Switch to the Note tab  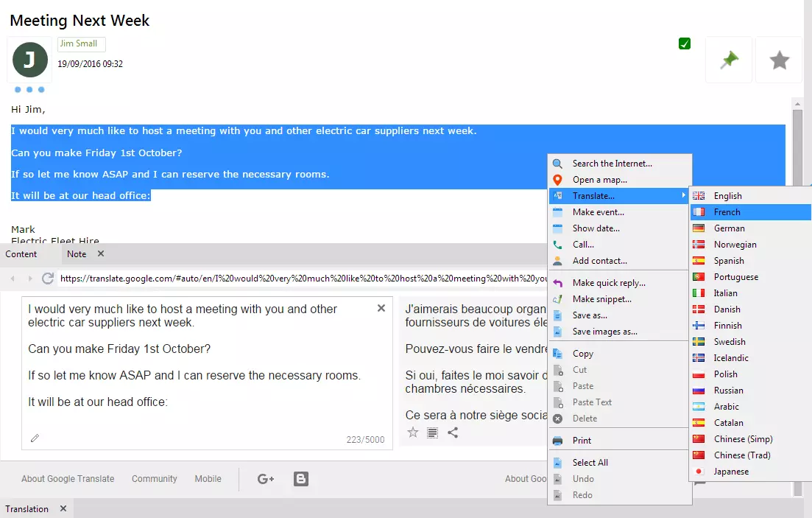[77, 254]
